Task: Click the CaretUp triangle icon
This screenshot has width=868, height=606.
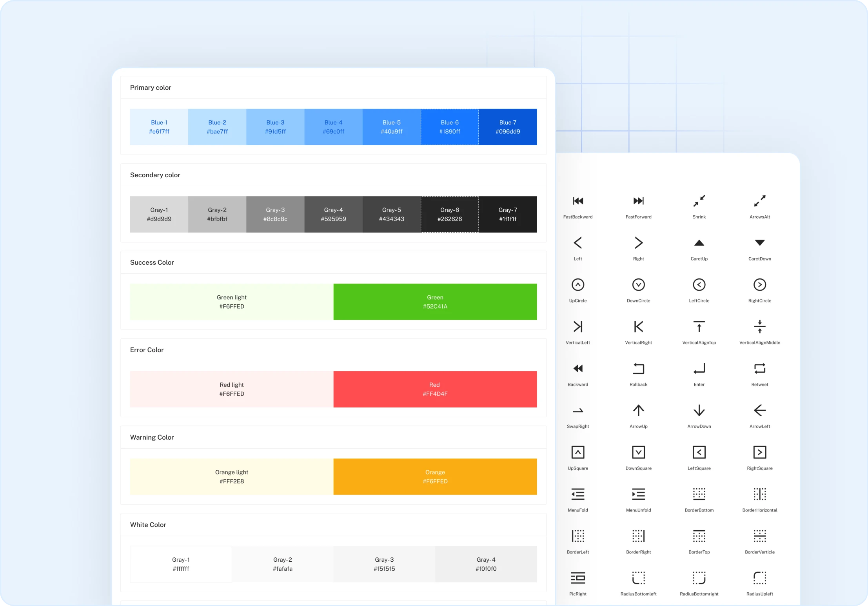Action: coord(699,243)
